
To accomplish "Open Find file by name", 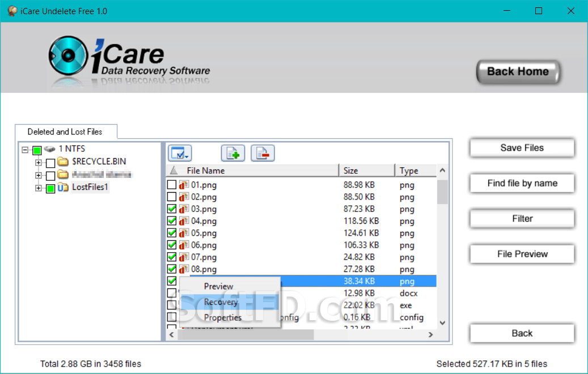I will click(522, 183).
